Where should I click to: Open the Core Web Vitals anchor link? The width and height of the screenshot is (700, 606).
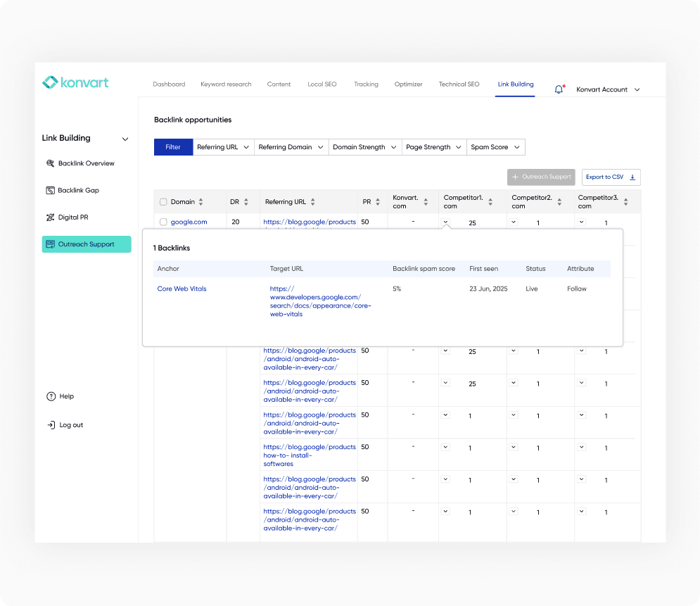coord(182,289)
